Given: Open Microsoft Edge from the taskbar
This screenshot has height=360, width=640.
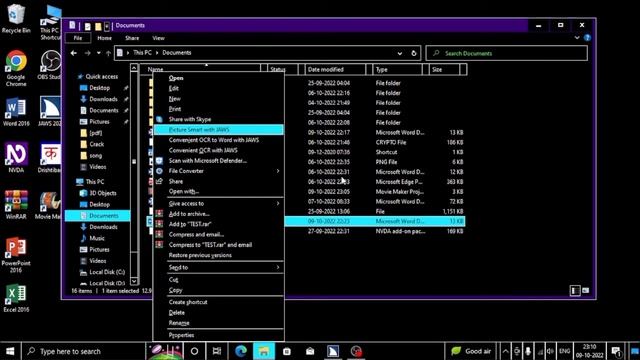Looking at the screenshot, I should tap(241, 351).
